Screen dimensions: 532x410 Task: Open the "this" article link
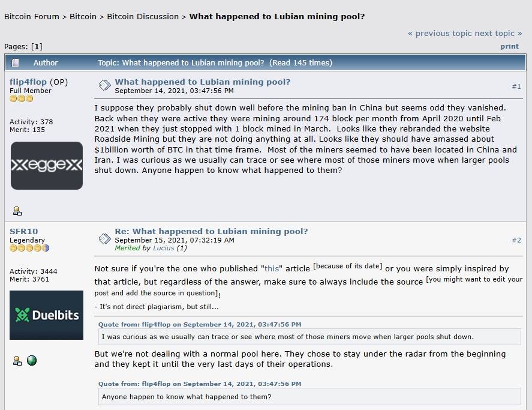(x=272, y=269)
